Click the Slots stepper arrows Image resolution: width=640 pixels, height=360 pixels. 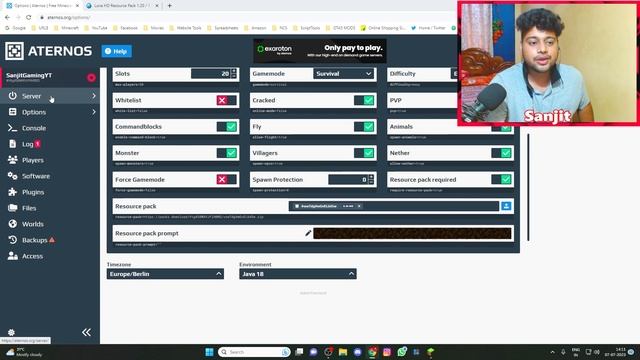pyautogui.click(x=234, y=73)
